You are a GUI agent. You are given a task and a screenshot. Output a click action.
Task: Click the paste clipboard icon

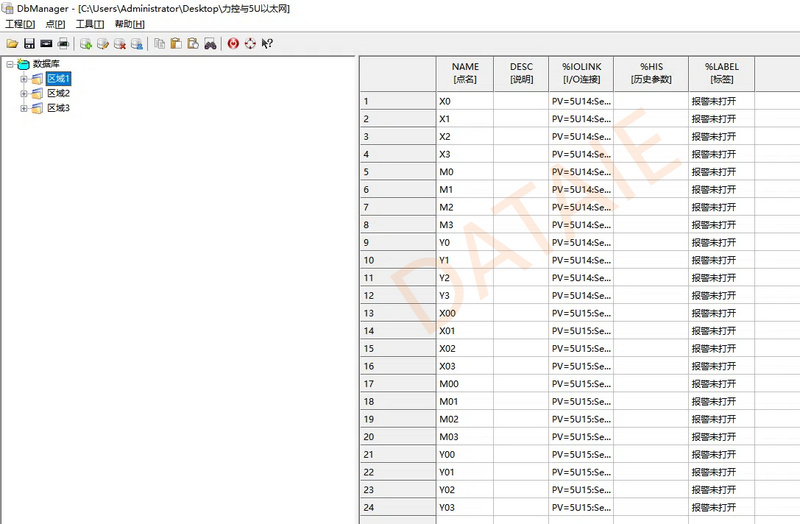[176, 44]
